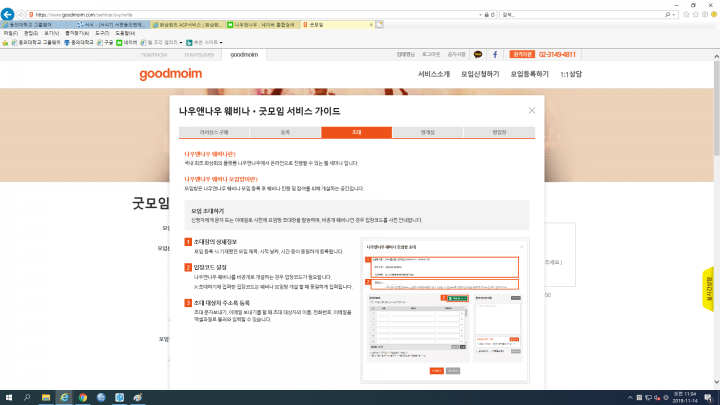The width and height of the screenshot is (720, 405).
Task: Close the 서비스 가이드 popup with X
Action: coord(532,111)
